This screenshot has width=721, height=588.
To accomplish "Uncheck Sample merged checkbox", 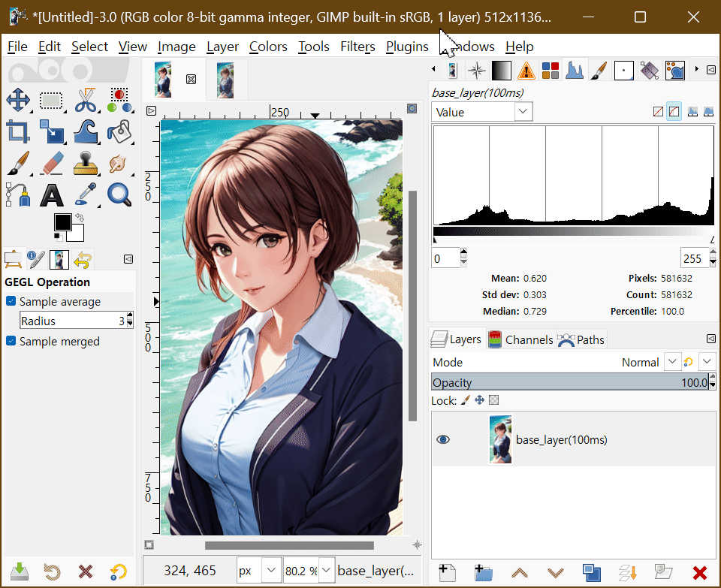I will coord(11,341).
